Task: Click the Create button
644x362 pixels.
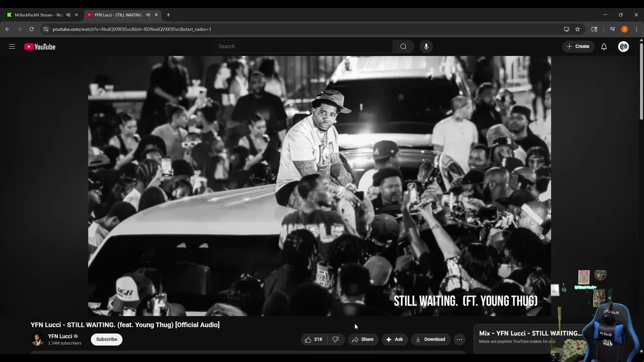Action: point(578,47)
